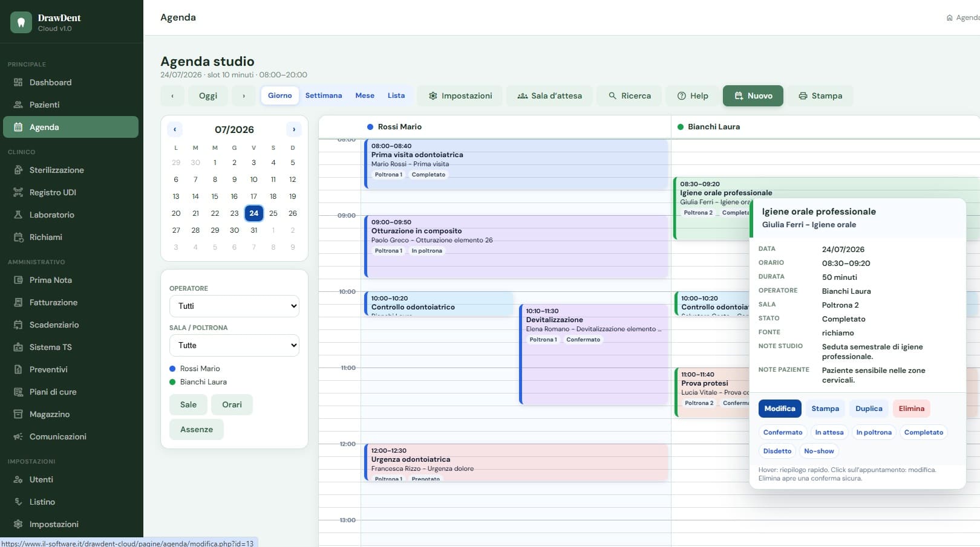Open Prima Nota icon in sidebar
The image size is (980, 547).
[x=18, y=280]
